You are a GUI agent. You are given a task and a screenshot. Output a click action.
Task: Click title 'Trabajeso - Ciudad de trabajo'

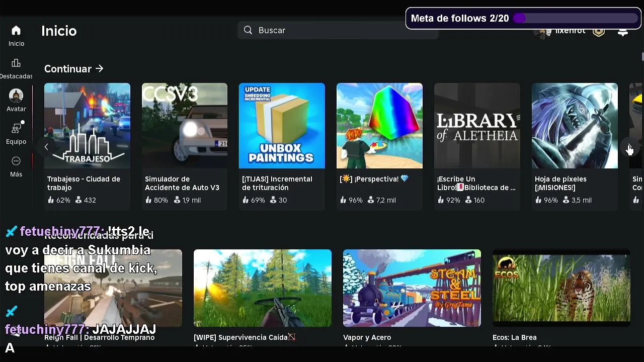pos(84,183)
